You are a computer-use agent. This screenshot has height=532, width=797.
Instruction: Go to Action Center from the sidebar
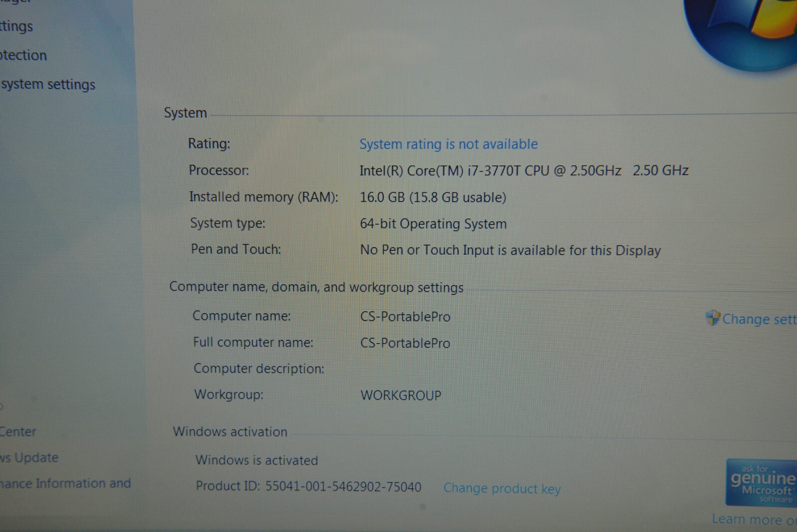tap(18, 431)
